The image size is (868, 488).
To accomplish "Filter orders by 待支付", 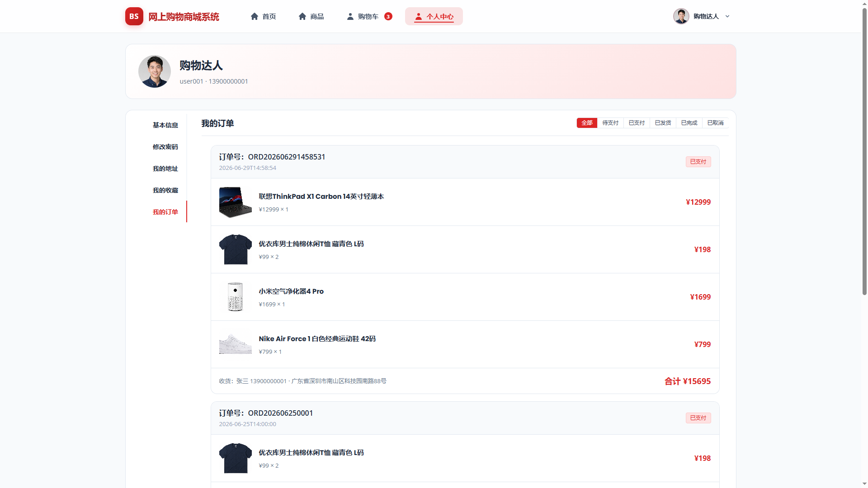I will pos(610,123).
